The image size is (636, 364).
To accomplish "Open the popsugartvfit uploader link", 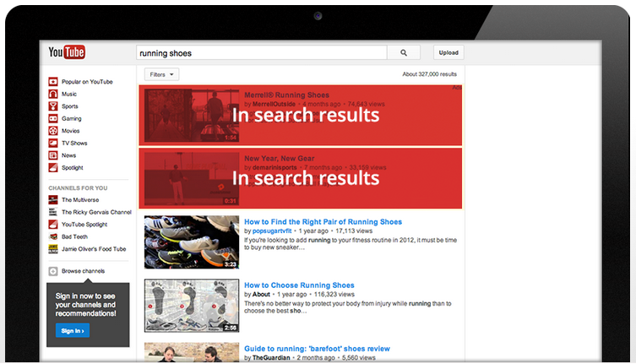I will (272, 231).
